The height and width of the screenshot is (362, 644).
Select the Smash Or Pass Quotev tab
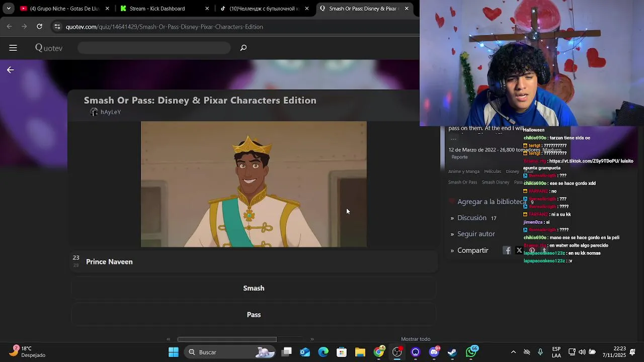(365, 9)
